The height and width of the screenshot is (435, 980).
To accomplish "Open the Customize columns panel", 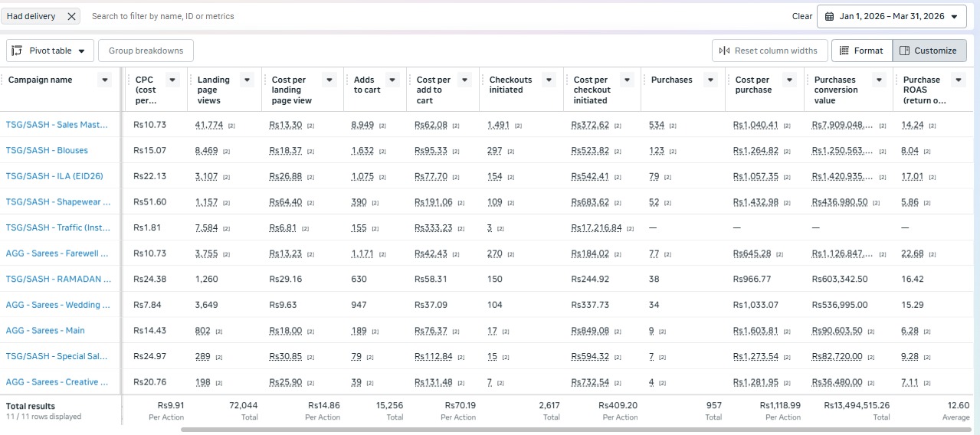I will 929,51.
